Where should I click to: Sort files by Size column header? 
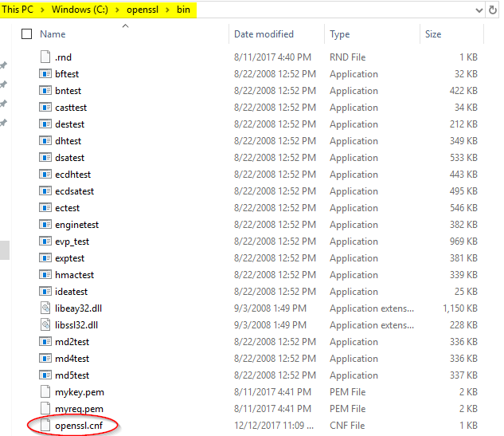click(x=433, y=34)
